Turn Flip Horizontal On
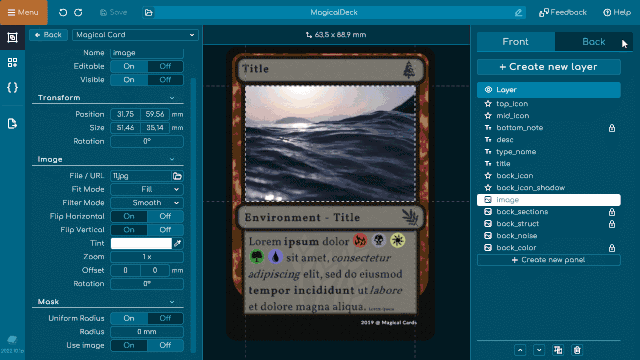Image resolution: width=640 pixels, height=360 pixels. 129,216
